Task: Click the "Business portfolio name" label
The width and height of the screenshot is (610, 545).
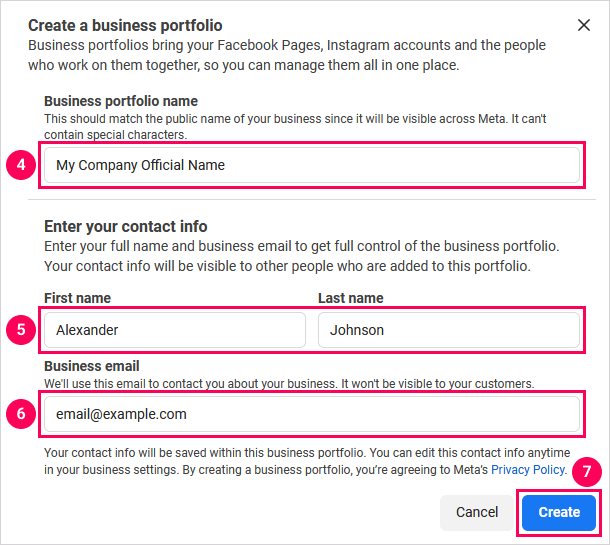Action: pos(121,101)
